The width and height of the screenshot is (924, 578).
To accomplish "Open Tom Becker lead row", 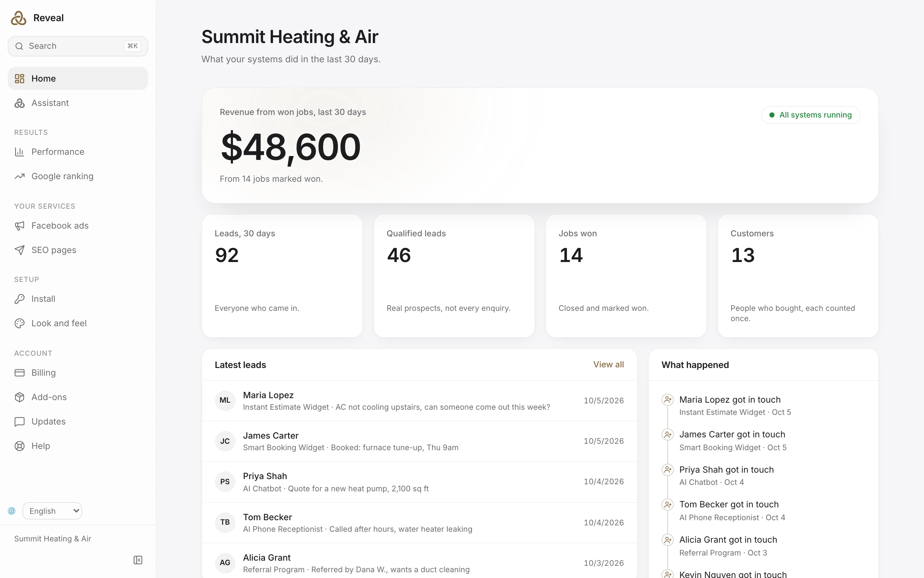I will [420, 522].
